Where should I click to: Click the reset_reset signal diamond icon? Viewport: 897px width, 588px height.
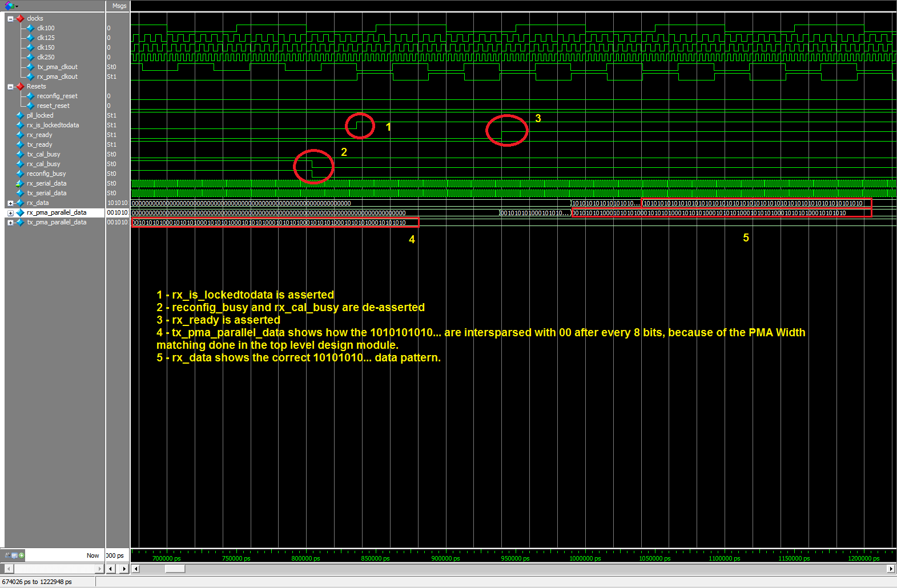31,106
